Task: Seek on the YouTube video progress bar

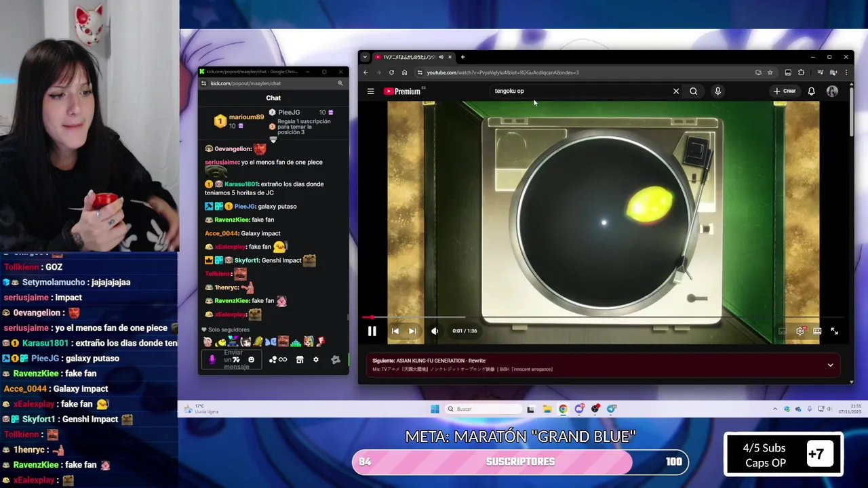Action: [x=603, y=317]
